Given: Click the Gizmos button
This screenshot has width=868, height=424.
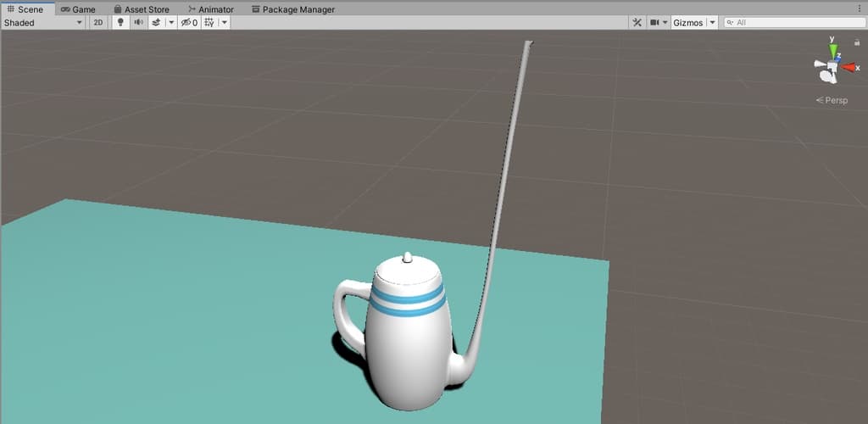Looking at the screenshot, I should pos(687,23).
